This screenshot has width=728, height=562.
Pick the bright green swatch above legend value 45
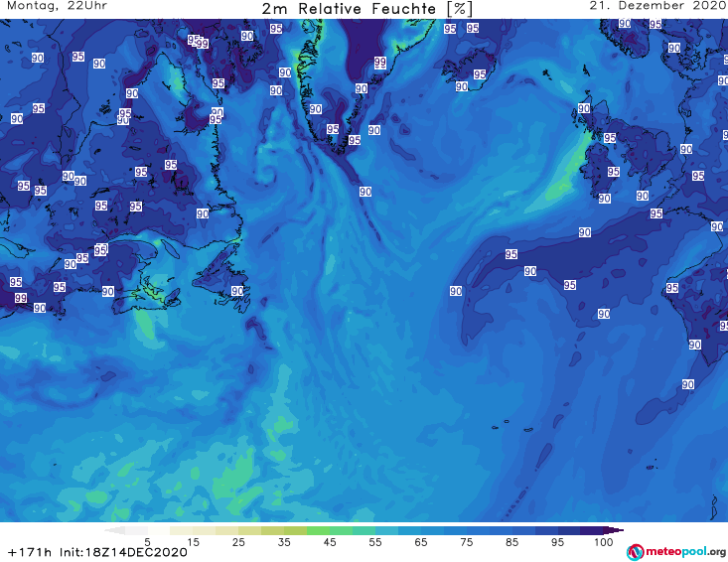(x=318, y=531)
